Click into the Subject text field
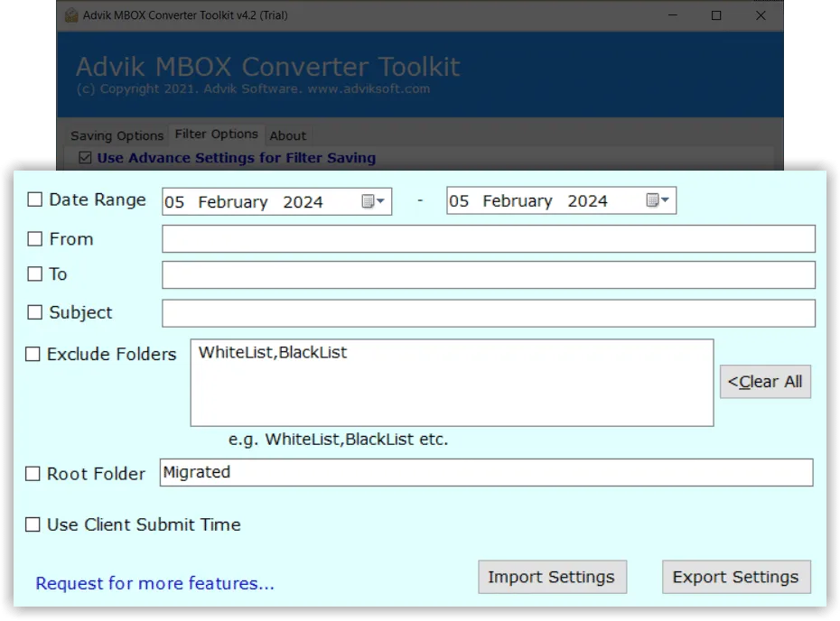The width and height of the screenshot is (840, 621). click(488, 313)
